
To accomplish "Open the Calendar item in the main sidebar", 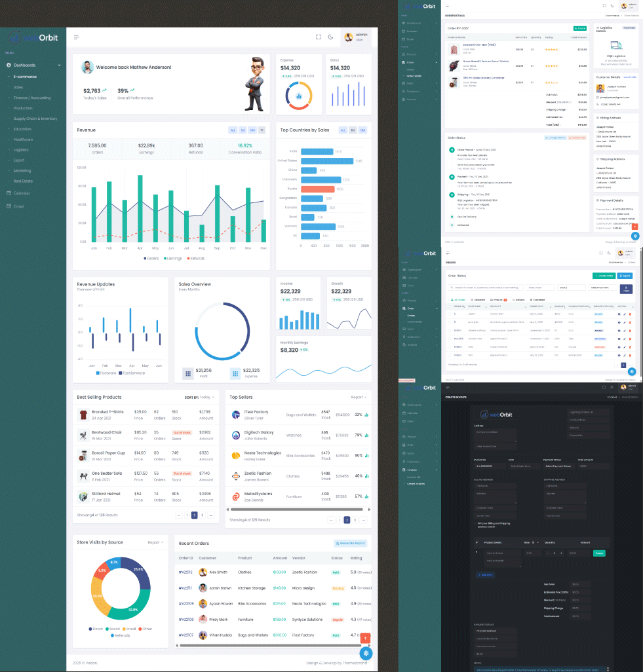I will [22, 193].
